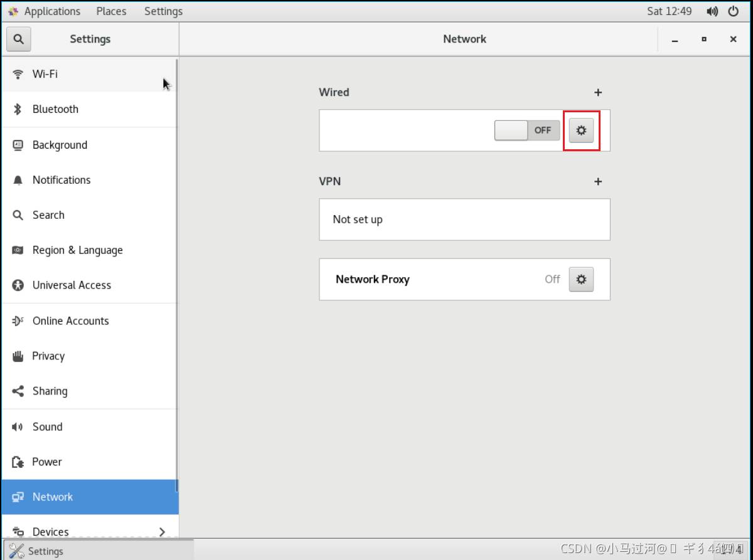Open the Places menu
This screenshot has width=753, height=560.
coord(111,11)
